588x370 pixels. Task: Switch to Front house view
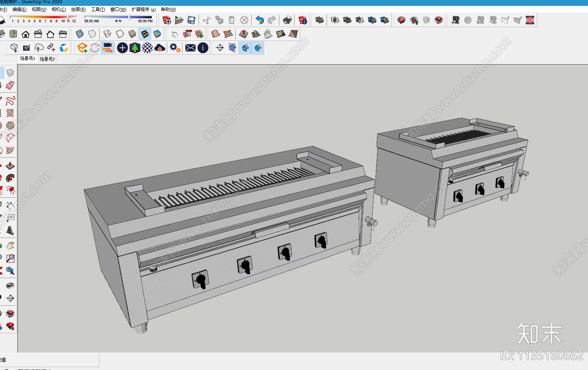(x=25, y=34)
